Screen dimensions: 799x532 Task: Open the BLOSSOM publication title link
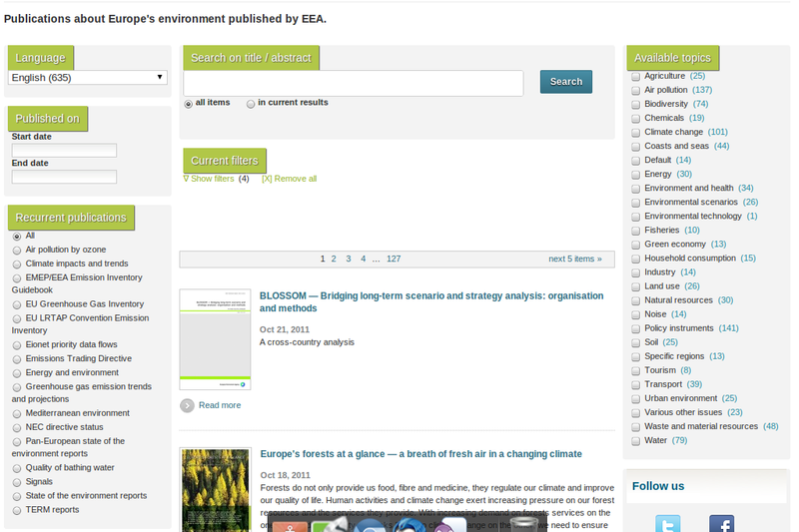point(430,301)
